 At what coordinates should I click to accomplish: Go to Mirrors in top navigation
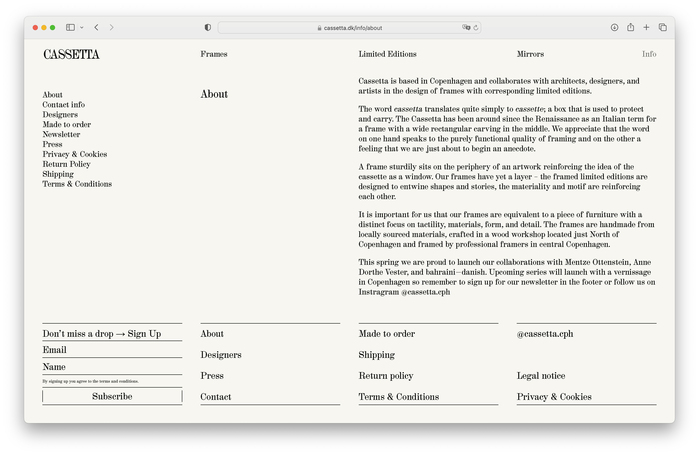[x=530, y=54]
